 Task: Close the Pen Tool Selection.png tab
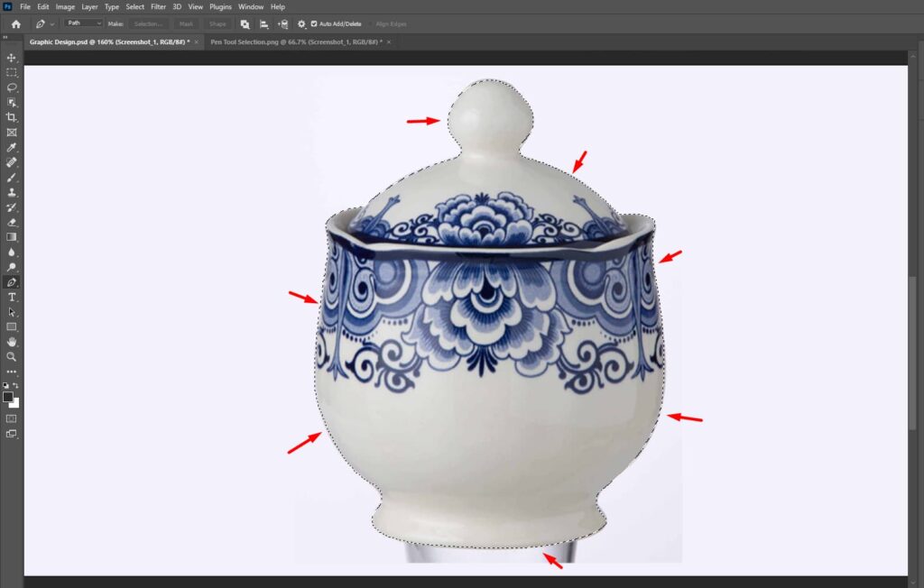(x=389, y=41)
